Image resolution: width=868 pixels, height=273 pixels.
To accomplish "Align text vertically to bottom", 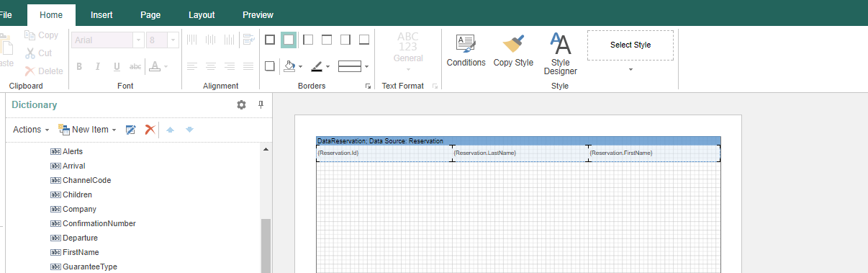I will coord(230,40).
